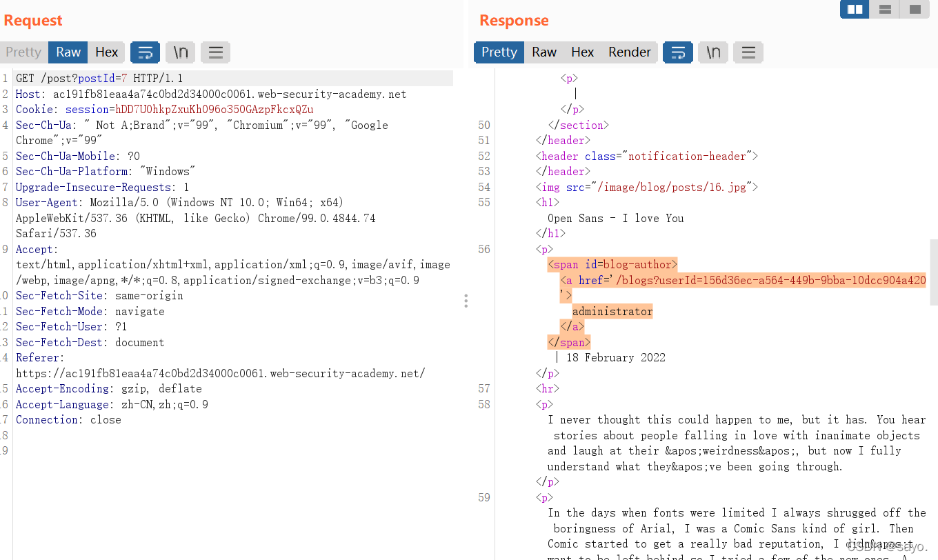Switch Request view to Pretty tab
Screen dimensions: 938x560
tap(23, 52)
